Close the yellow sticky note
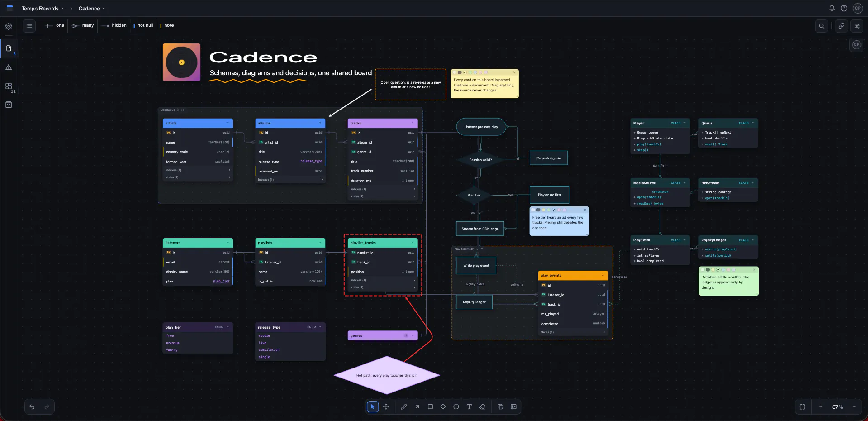Image resolution: width=868 pixels, height=421 pixels. pyautogui.click(x=514, y=72)
